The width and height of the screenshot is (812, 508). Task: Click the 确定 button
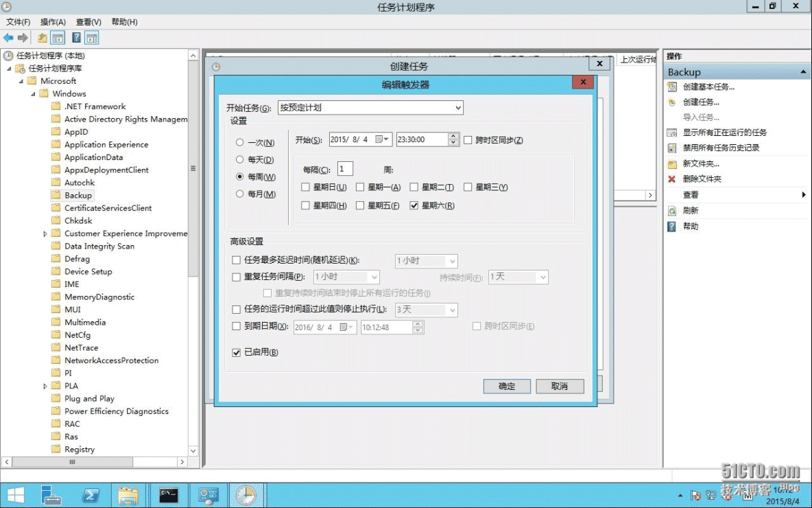(x=507, y=386)
